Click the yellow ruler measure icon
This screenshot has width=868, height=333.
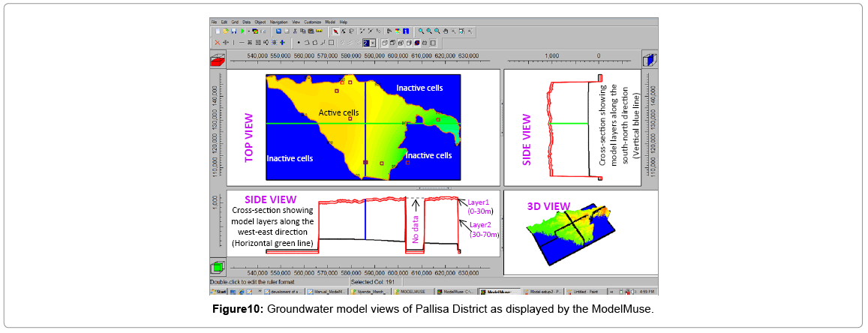320,31
